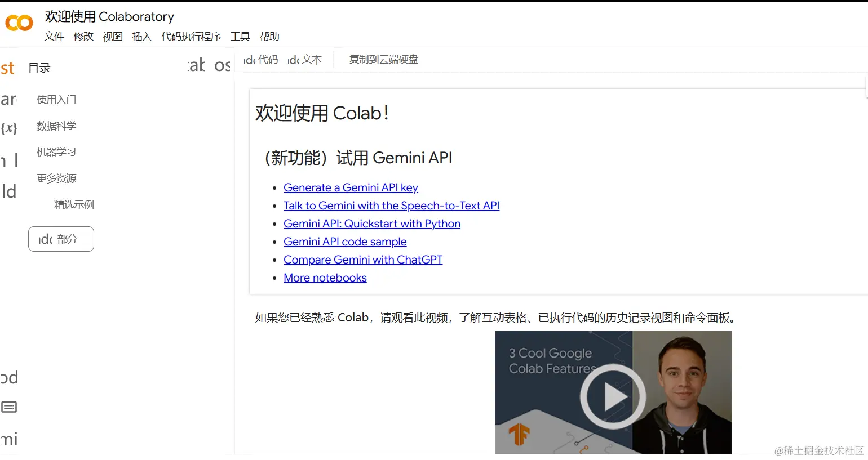Open Compare Gemini with ChatGPT link

[363, 260]
